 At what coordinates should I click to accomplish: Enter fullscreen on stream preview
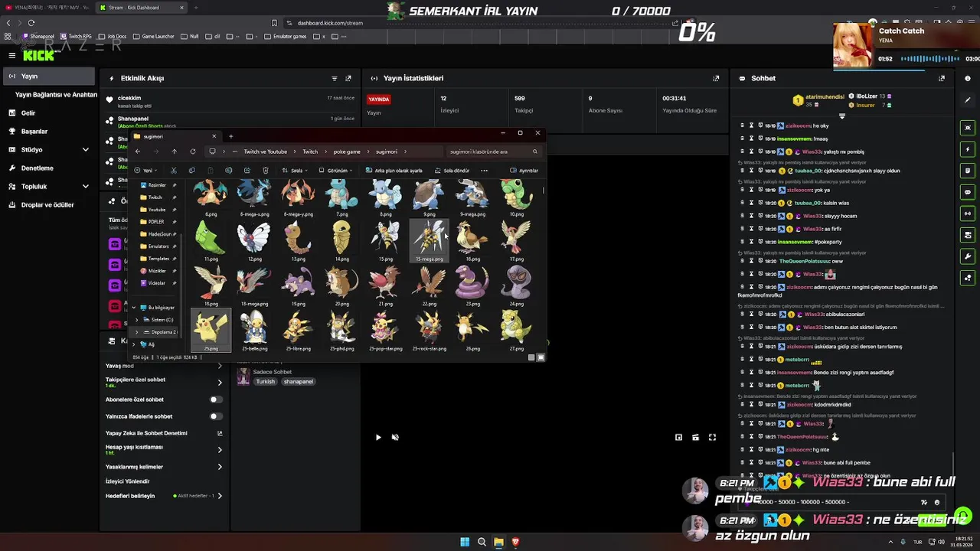712,437
